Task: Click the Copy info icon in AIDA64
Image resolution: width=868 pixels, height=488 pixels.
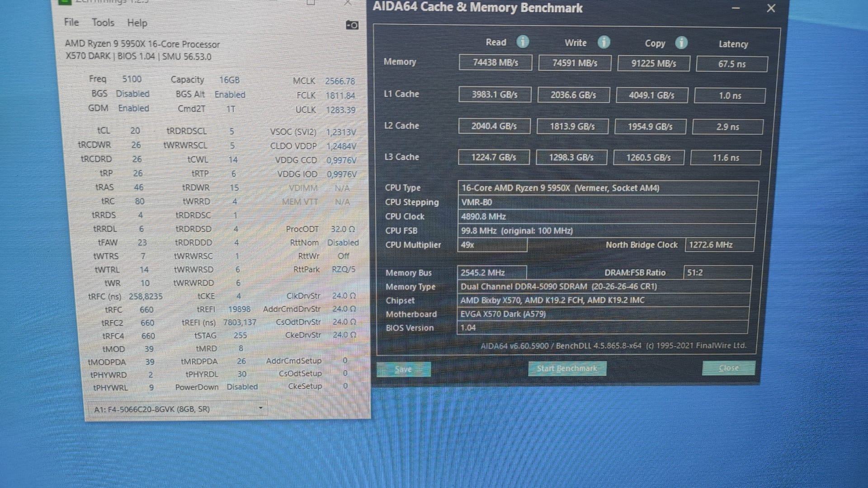Action: pos(681,42)
